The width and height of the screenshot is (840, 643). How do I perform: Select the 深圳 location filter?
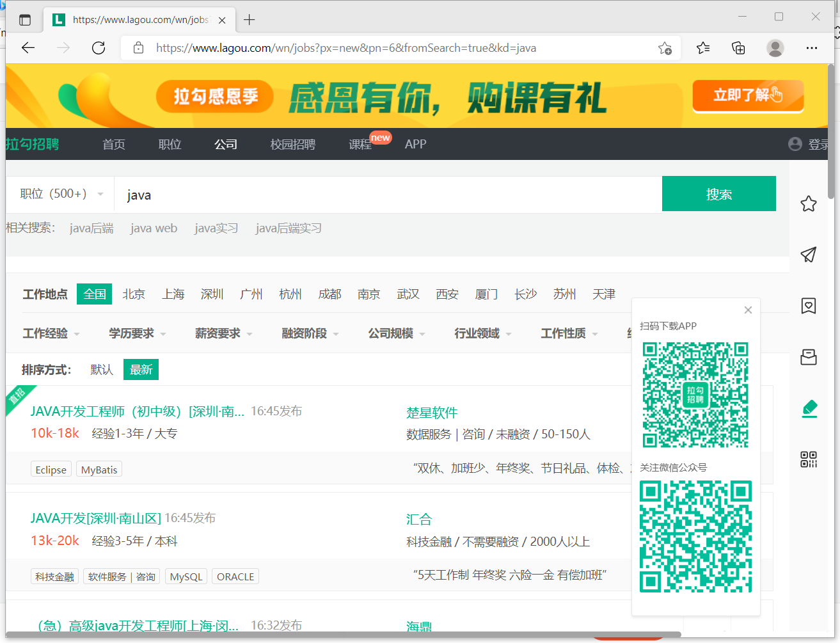point(212,294)
